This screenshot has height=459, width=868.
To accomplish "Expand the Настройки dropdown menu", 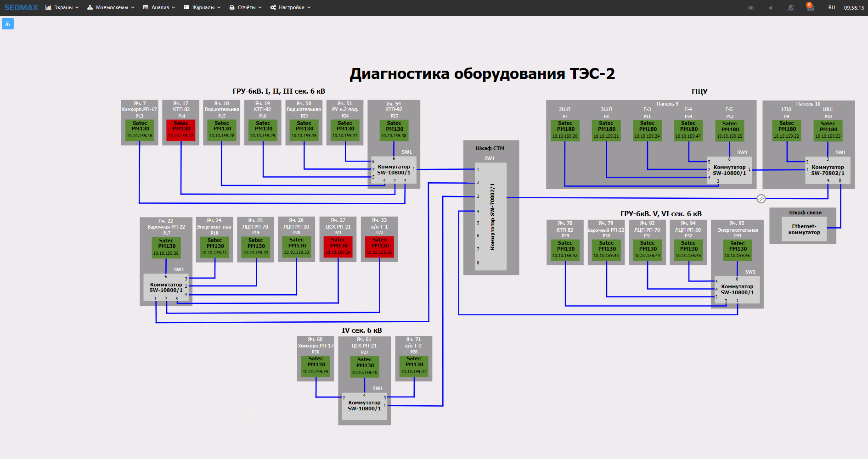I will (290, 7).
